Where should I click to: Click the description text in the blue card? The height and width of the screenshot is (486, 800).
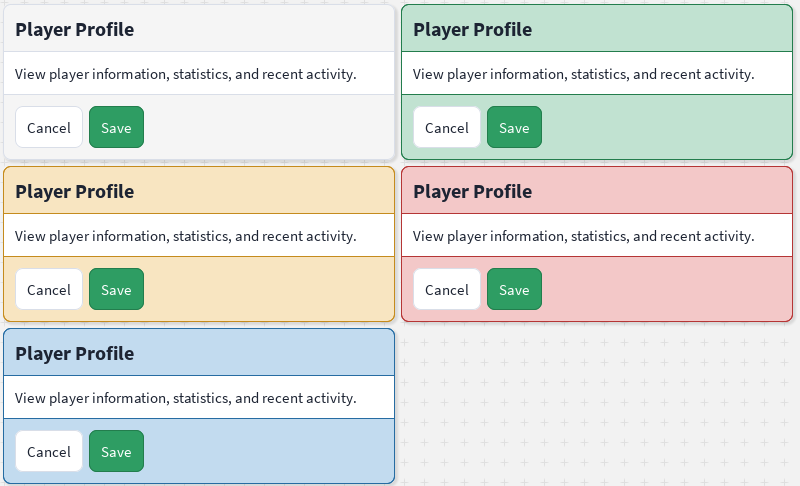pyautogui.click(x=186, y=398)
